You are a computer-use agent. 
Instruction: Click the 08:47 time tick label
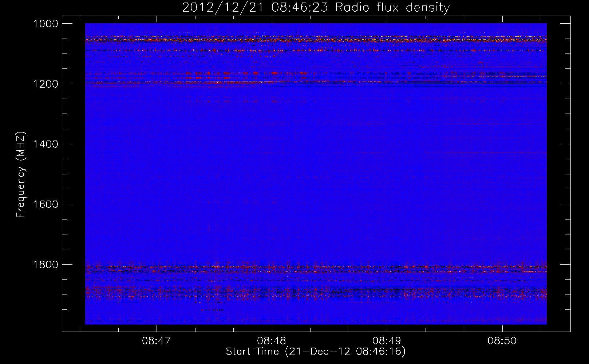click(157, 341)
